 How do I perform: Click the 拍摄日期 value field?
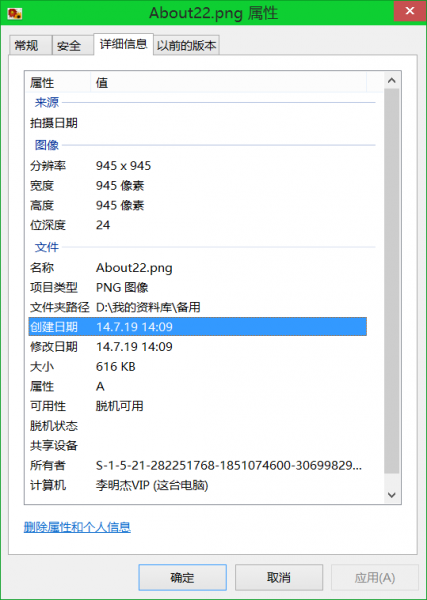pyautogui.click(x=230, y=123)
